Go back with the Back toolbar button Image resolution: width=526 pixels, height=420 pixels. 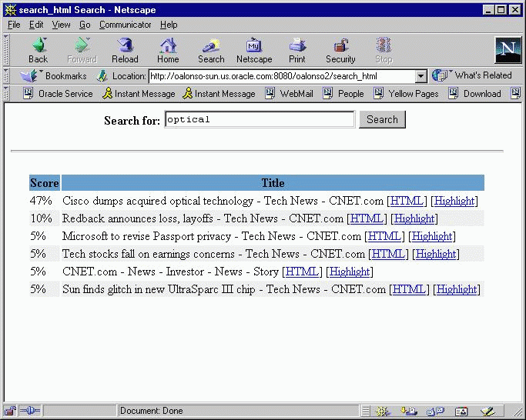(x=39, y=50)
